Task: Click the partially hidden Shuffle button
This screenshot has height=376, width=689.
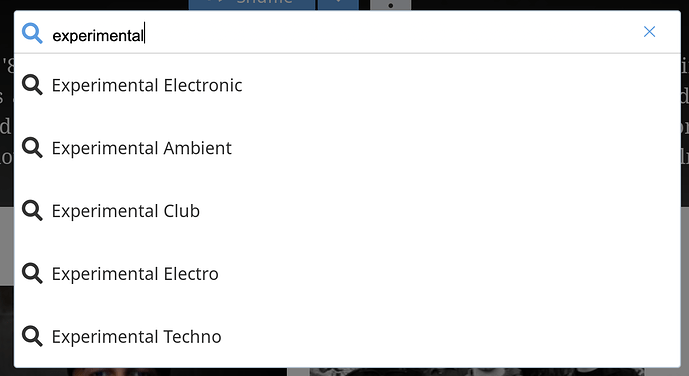Action: pos(252,5)
